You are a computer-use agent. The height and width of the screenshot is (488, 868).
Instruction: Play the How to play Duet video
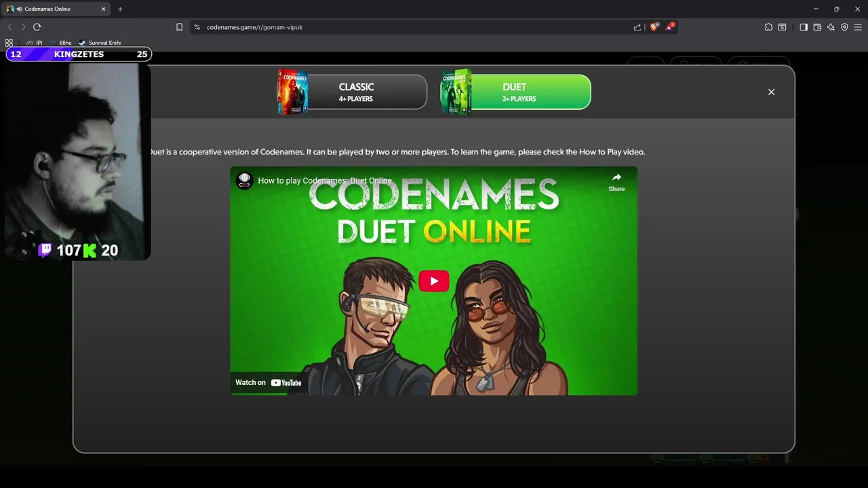(434, 281)
